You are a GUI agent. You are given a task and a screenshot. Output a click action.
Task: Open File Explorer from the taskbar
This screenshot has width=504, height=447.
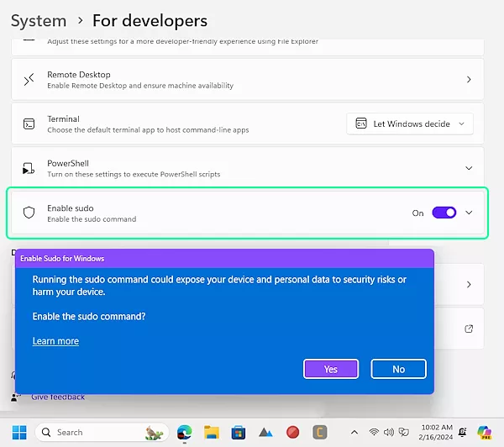pyautogui.click(x=211, y=432)
